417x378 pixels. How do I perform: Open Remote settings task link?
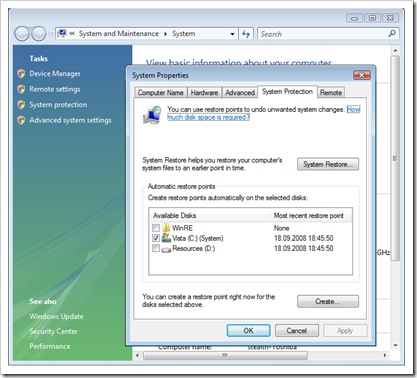coord(55,89)
